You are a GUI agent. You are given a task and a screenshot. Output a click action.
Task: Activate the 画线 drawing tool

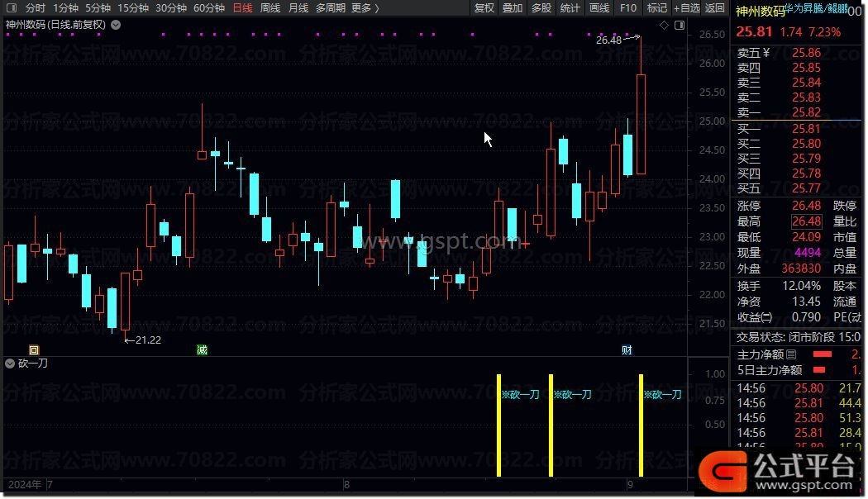click(x=599, y=7)
